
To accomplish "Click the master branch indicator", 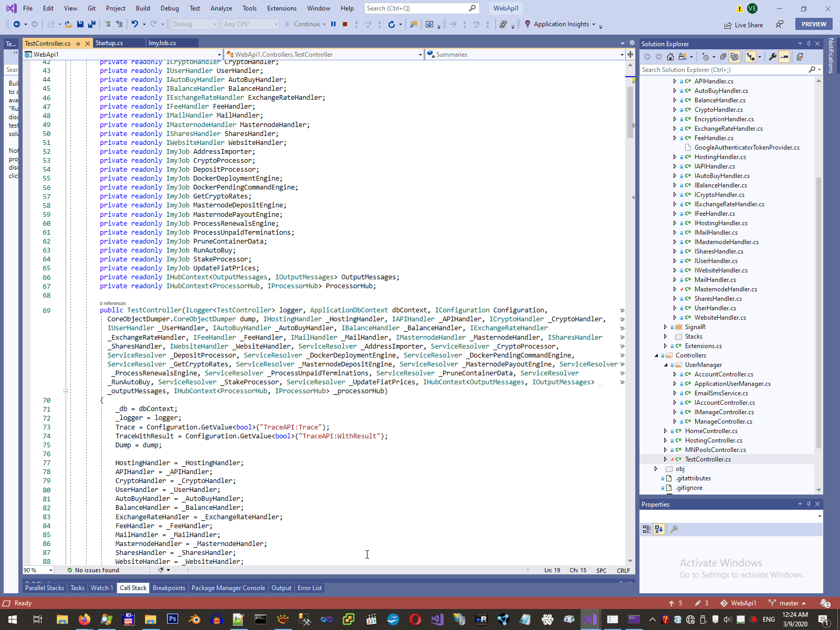I will (x=787, y=603).
